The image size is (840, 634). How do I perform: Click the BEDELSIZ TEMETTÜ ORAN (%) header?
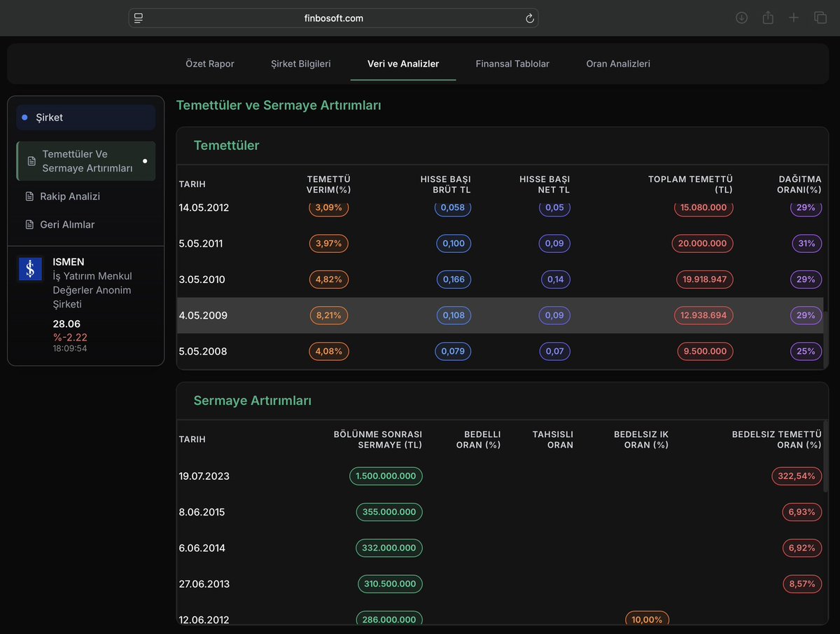(777, 439)
